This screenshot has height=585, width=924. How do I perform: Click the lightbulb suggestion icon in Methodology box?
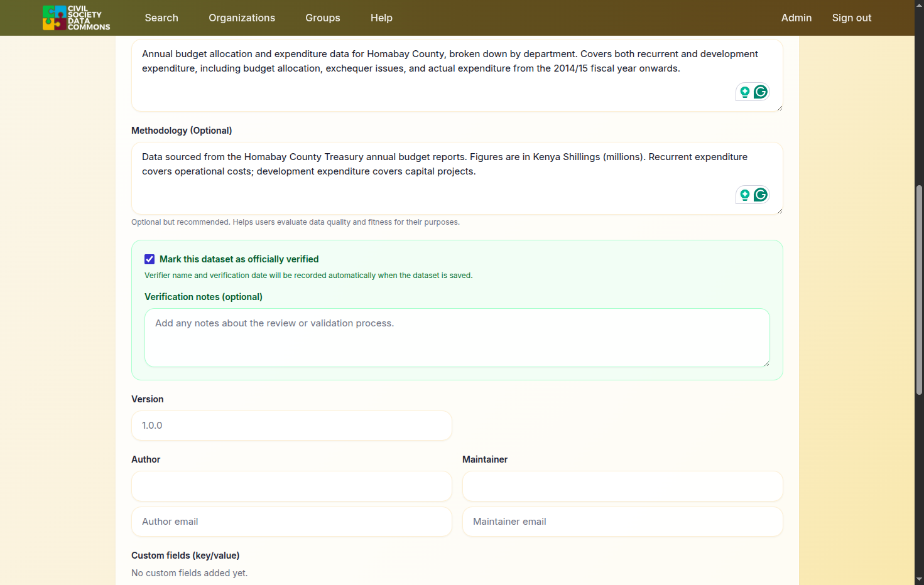[745, 195]
